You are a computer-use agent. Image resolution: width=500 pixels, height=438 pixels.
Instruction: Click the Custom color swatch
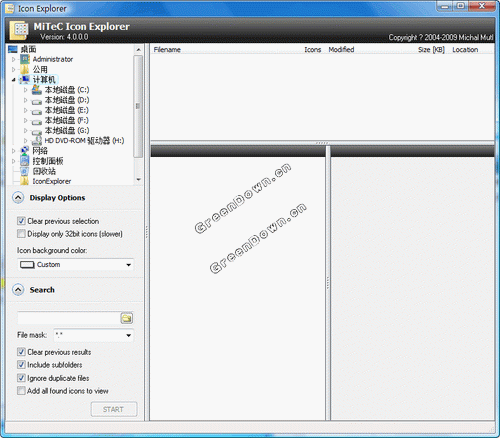tap(27, 265)
